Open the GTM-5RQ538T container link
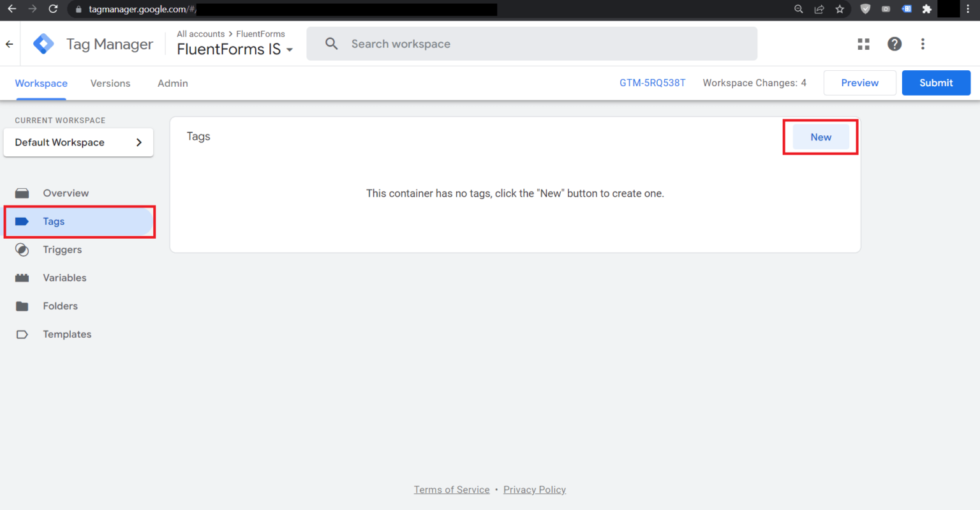Image resolution: width=980 pixels, height=510 pixels. [x=652, y=82]
